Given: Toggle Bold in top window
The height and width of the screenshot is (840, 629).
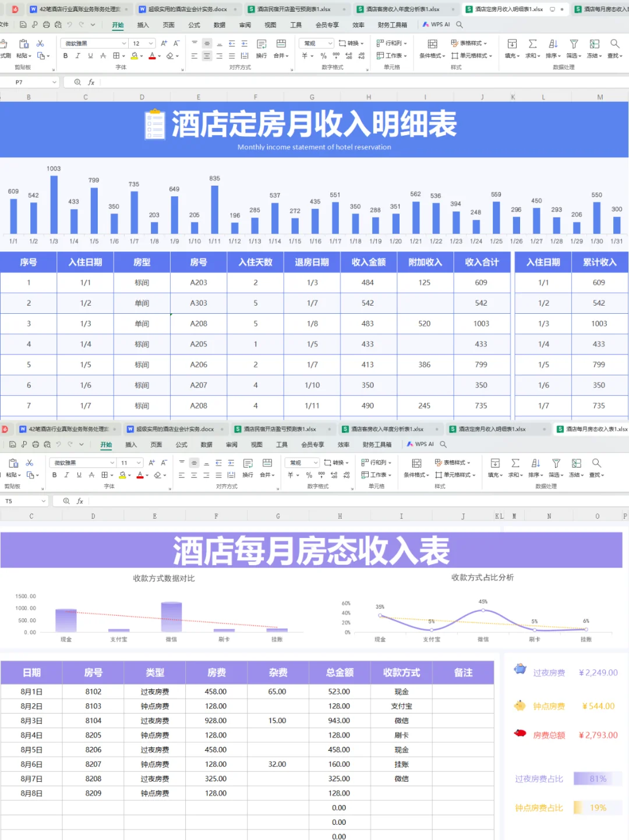Looking at the screenshot, I should point(65,56).
